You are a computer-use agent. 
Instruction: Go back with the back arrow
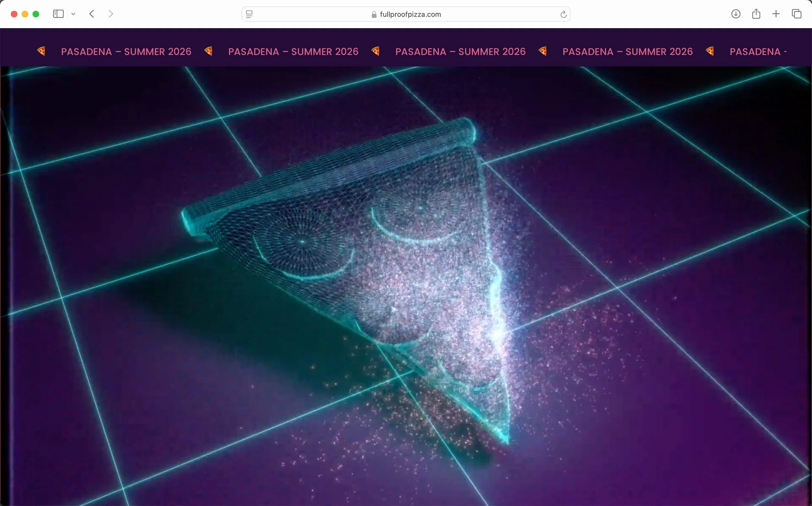click(x=92, y=14)
